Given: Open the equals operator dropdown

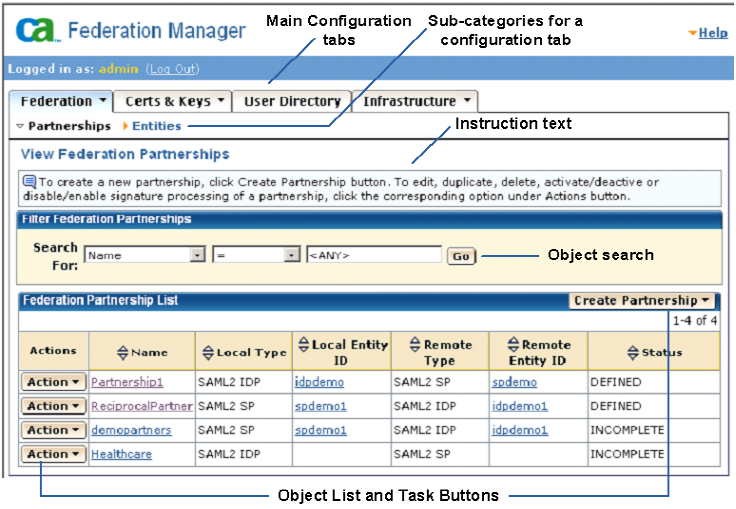Looking at the screenshot, I should pos(292,256).
